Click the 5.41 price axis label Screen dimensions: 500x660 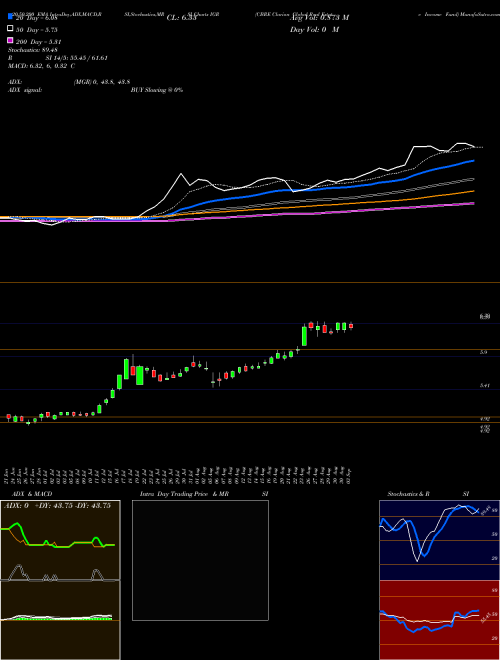[485, 385]
